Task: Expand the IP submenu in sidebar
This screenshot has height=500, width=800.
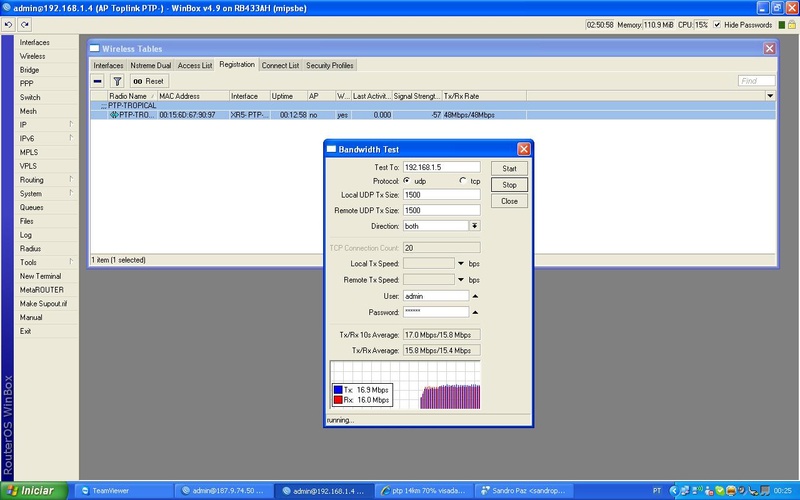Action: coord(71,124)
